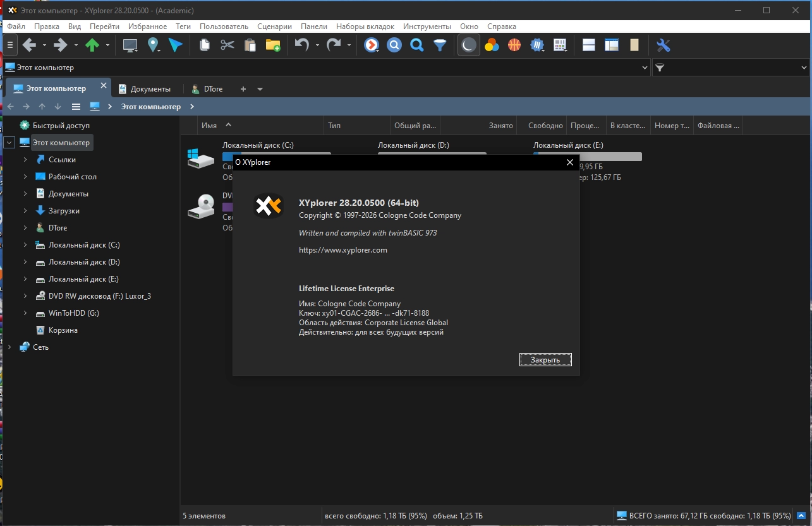Add a new tab with the plus button

(x=243, y=89)
